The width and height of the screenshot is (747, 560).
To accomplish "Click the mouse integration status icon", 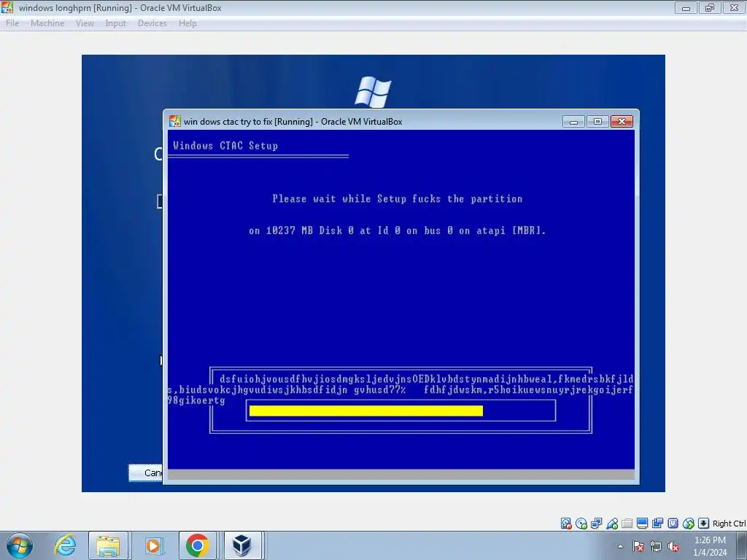I will click(x=689, y=524).
